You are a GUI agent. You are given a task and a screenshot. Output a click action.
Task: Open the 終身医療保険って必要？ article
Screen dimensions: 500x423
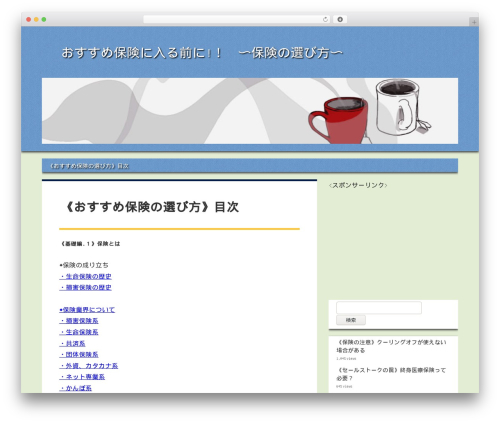coord(391,374)
